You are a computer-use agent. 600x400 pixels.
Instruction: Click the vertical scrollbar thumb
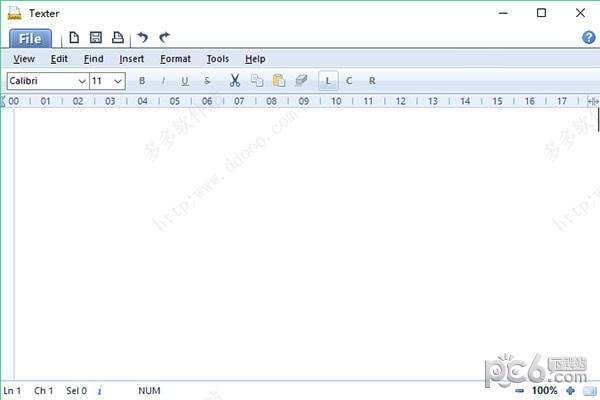pyautogui.click(x=598, y=120)
